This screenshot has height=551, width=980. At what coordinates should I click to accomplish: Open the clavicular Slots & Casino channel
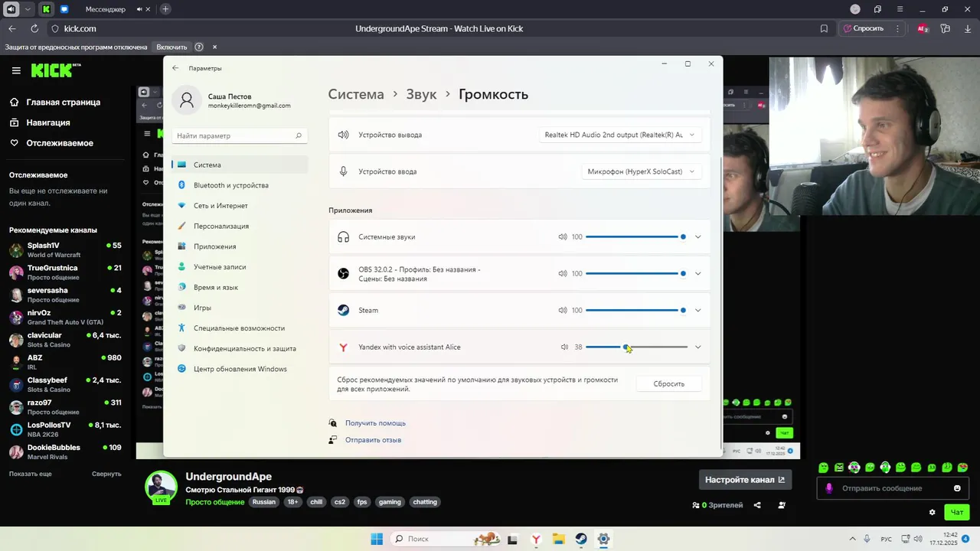pyautogui.click(x=65, y=340)
